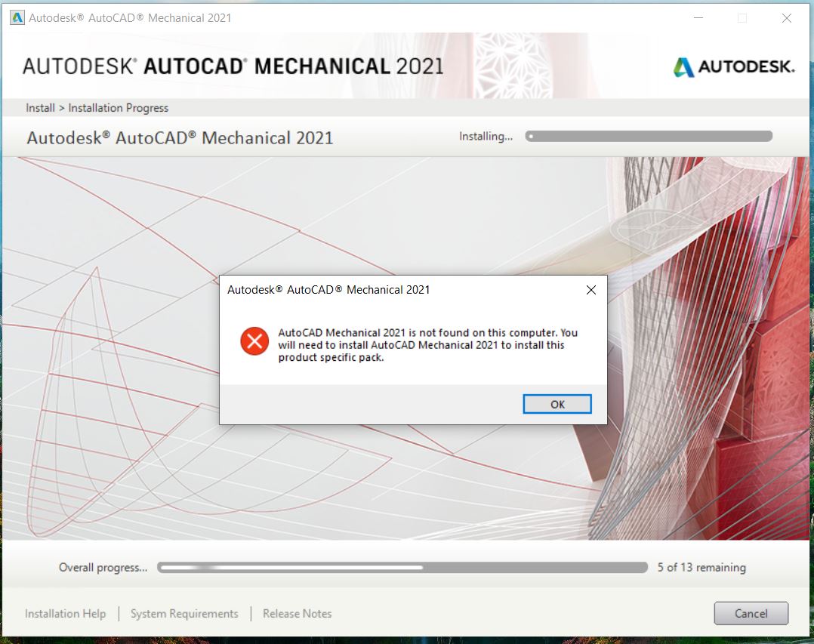Click the Installation Progress breadcrumb
814x644 pixels.
pyautogui.click(x=117, y=108)
